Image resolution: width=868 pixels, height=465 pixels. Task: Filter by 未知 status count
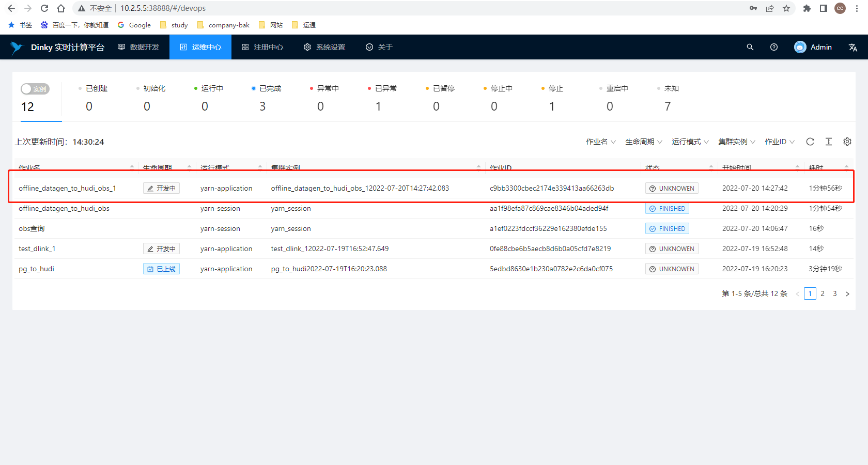(x=668, y=98)
